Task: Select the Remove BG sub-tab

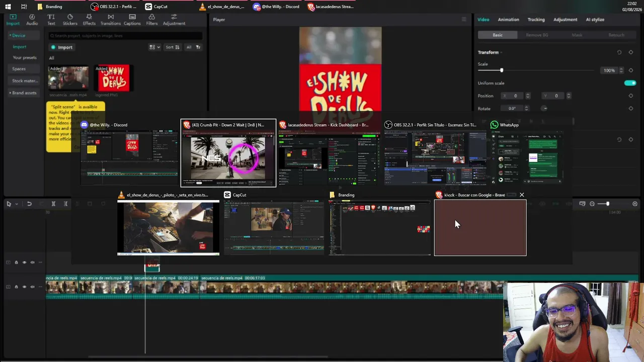Action: point(537,35)
